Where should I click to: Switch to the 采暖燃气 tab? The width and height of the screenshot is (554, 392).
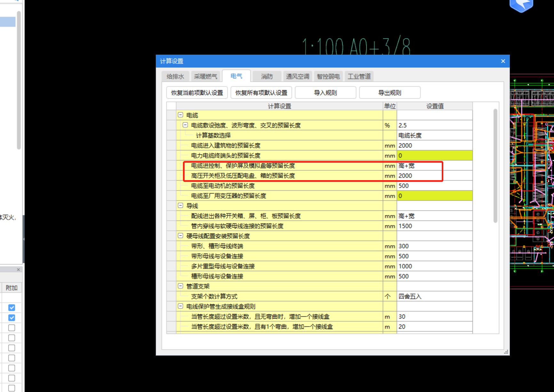point(205,76)
